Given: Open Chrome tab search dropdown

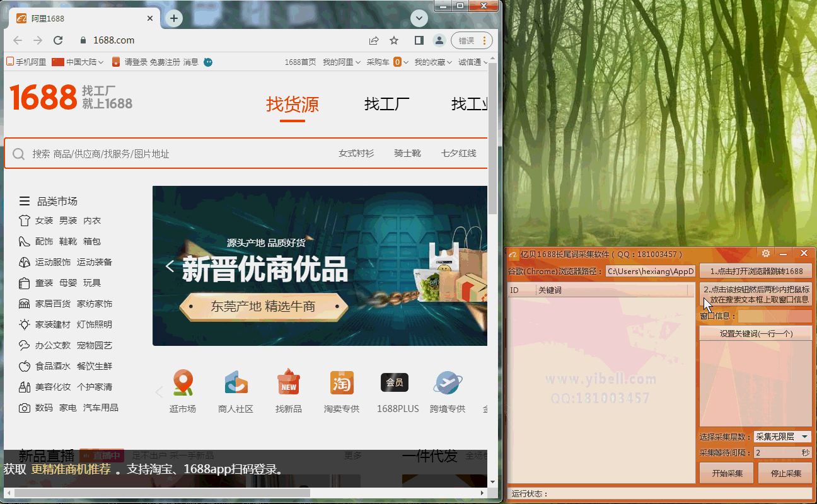Looking at the screenshot, I should [419, 18].
